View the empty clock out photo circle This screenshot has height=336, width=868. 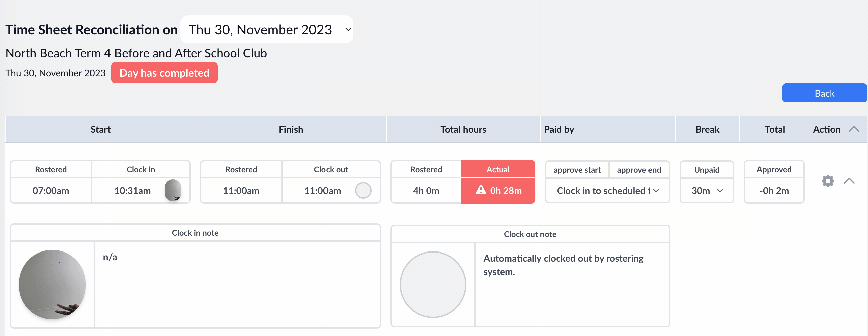363,190
